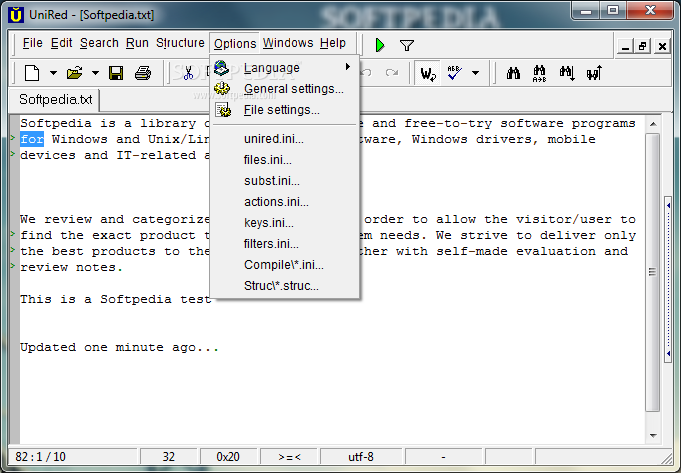Screen dimensions: 681x473
Task: Click the green Run play icon
Action: pyautogui.click(x=380, y=45)
